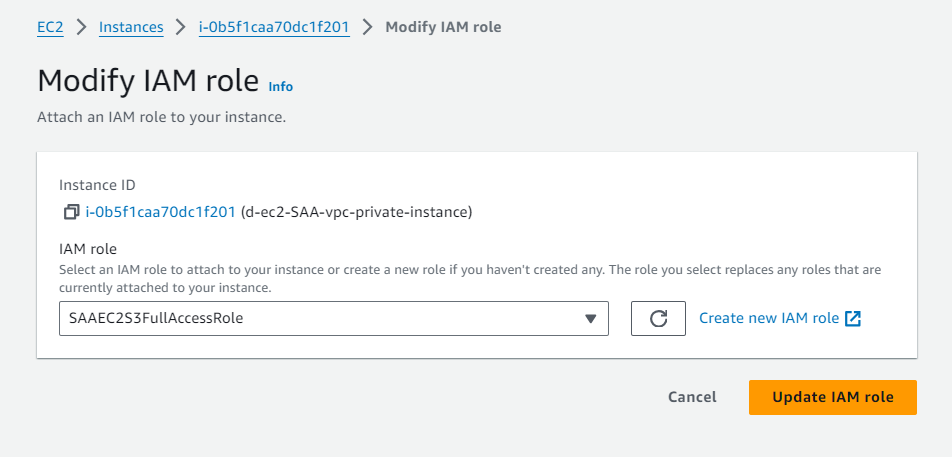Open the i-0b5f1caa70dc1f201 breadcrumb link
This screenshot has height=457, width=952.
(275, 27)
